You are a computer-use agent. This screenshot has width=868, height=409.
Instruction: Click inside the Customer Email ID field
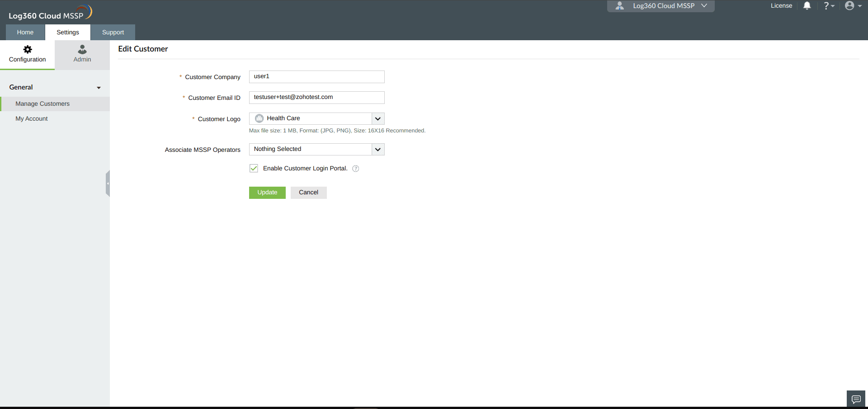[x=316, y=97]
